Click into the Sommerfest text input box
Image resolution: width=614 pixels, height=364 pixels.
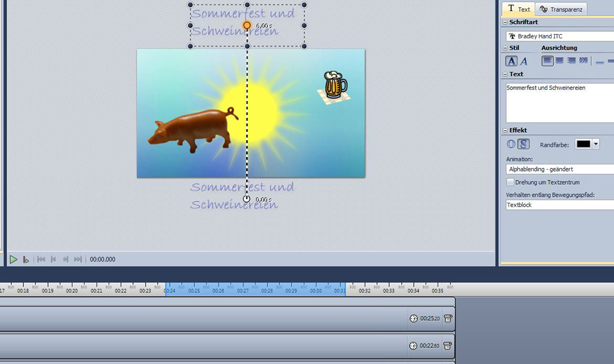click(560, 102)
